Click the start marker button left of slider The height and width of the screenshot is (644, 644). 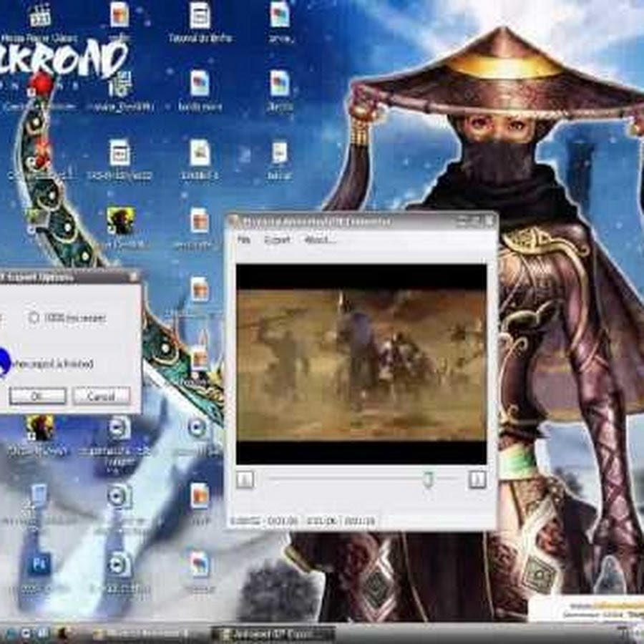pos(245,479)
